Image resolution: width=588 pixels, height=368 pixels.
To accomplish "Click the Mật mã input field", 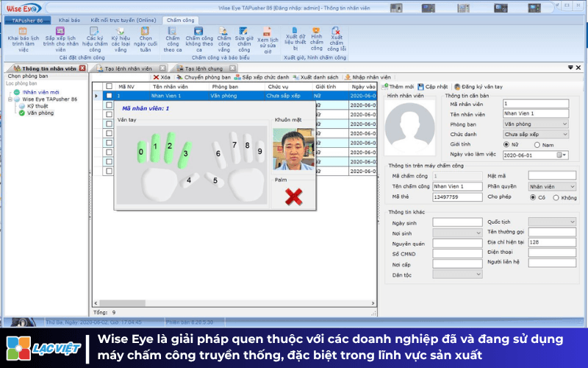I will [552, 175].
